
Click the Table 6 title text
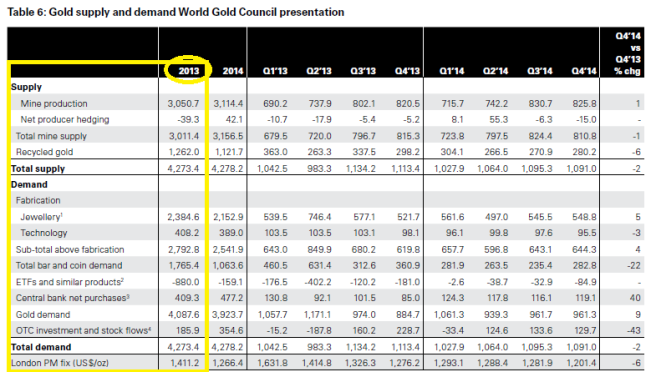[x=176, y=12]
